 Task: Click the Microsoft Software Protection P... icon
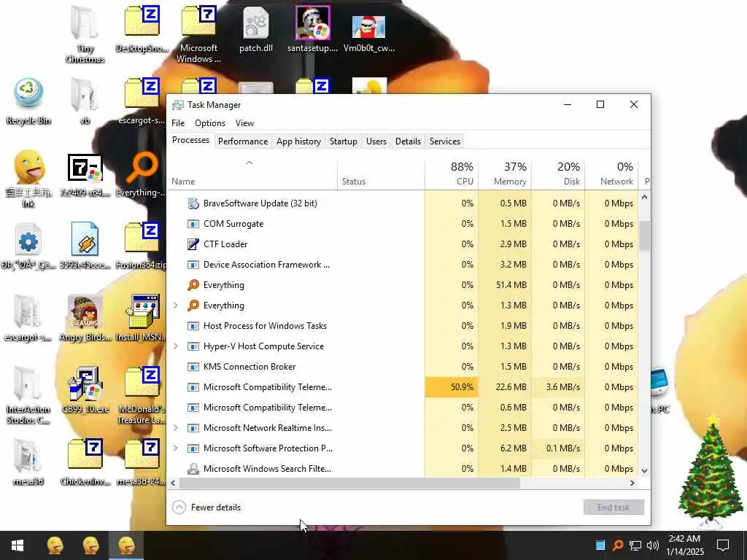pos(193,448)
